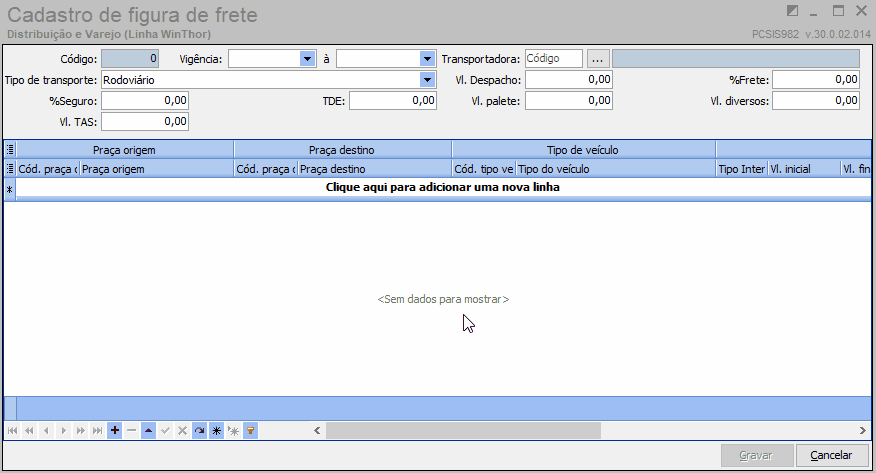Toggle window restore icon in title bar
This screenshot has width=876, height=473.
(792, 11)
